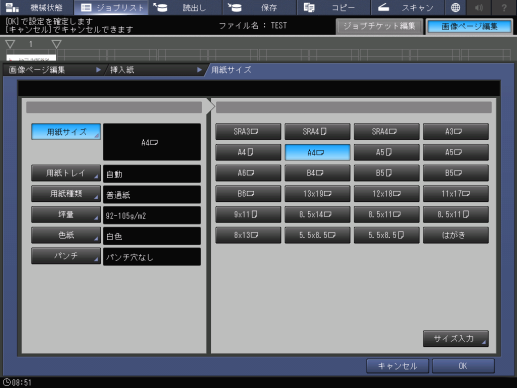Switch to the コピー tab
This screenshot has height=388, width=517.
point(334,7)
